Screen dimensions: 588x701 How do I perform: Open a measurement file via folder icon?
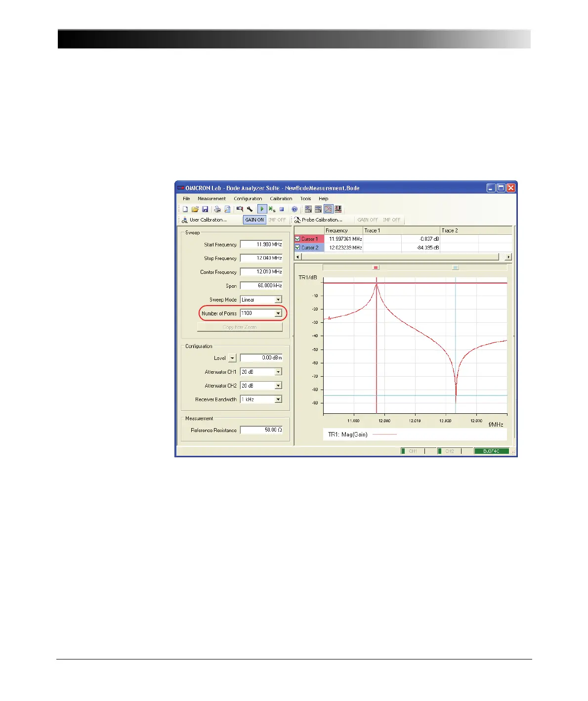tap(195, 209)
